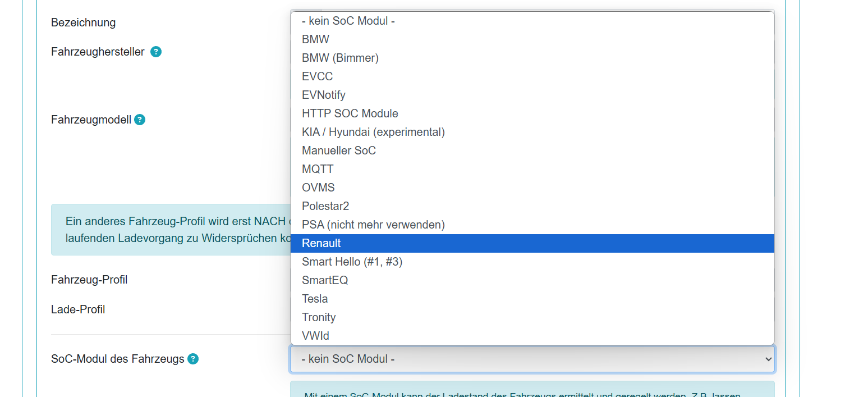The height and width of the screenshot is (397, 868).
Task: Click the Fahrzeughersteller label
Action: pos(98,52)
